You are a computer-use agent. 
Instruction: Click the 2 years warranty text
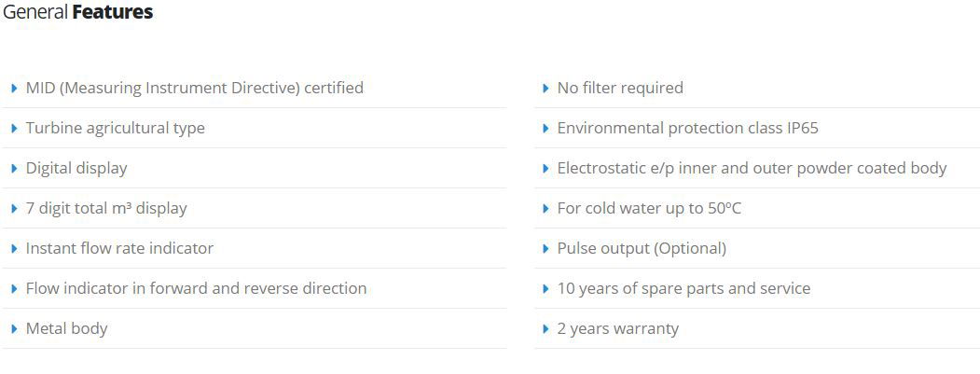click(x=617, y=328)
